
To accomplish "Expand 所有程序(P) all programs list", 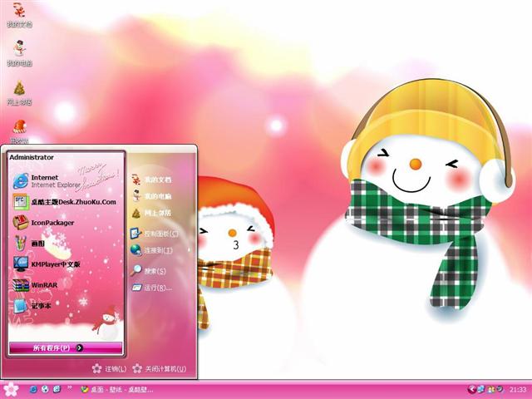I will pos(66,347).
